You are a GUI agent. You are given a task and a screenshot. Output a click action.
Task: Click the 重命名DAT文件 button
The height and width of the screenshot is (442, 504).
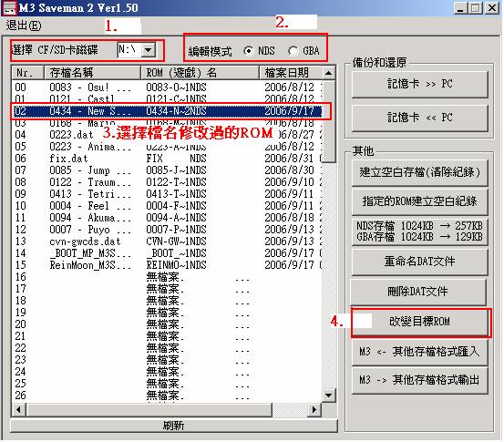coord(420,262)
